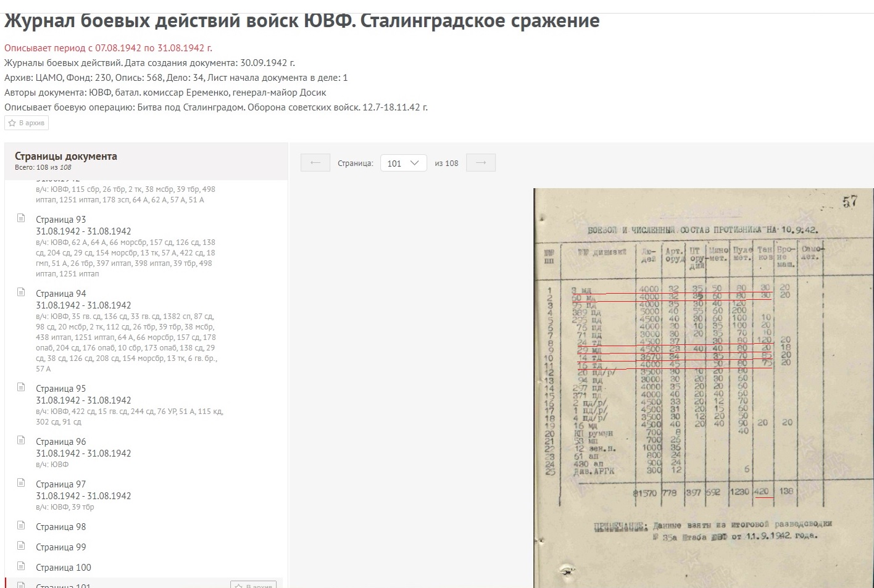Image resolution: width=874 pixels, height=588 pixels.
Task: Click the red period description line
Action: (x=108, y=48)
